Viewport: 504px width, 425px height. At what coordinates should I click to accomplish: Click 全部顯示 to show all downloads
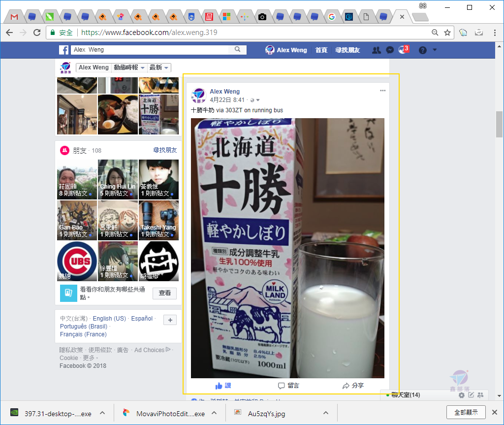466,412
